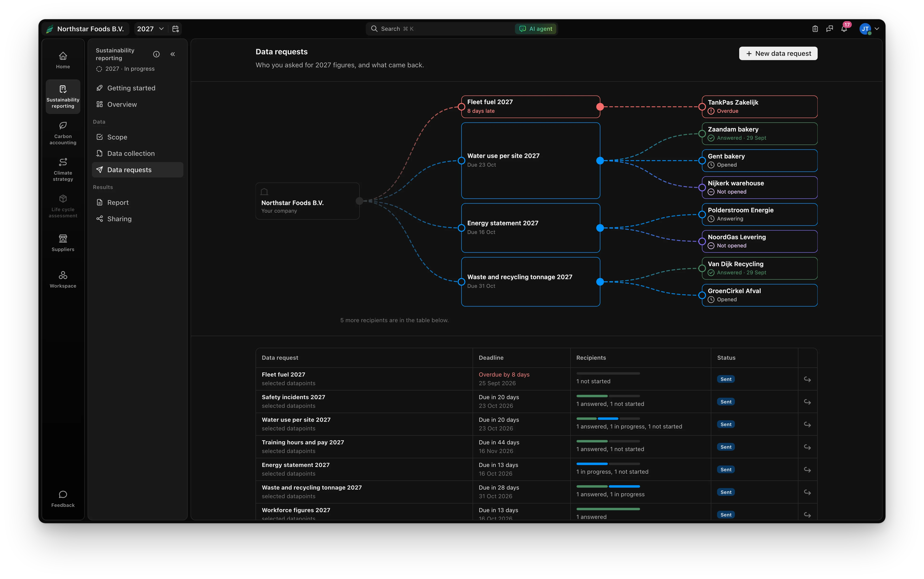
Task: Open Life cycle assessment section
Action: (63, 206)
